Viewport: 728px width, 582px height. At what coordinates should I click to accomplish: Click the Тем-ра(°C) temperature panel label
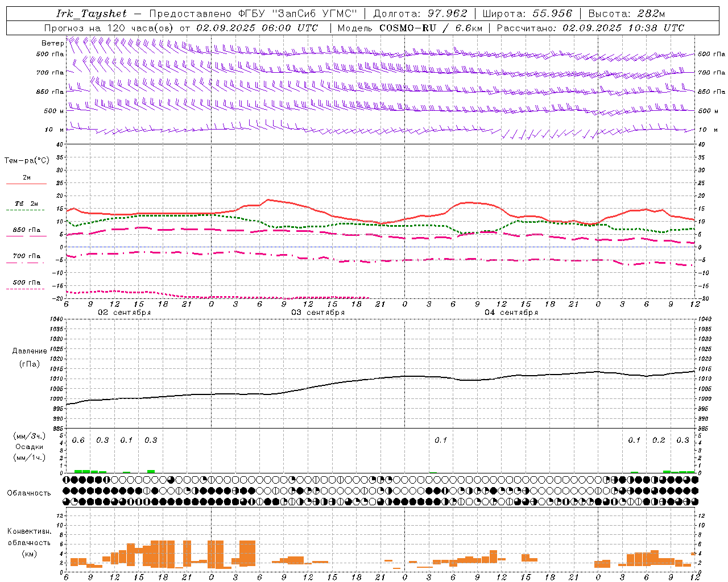pos(27,161)
